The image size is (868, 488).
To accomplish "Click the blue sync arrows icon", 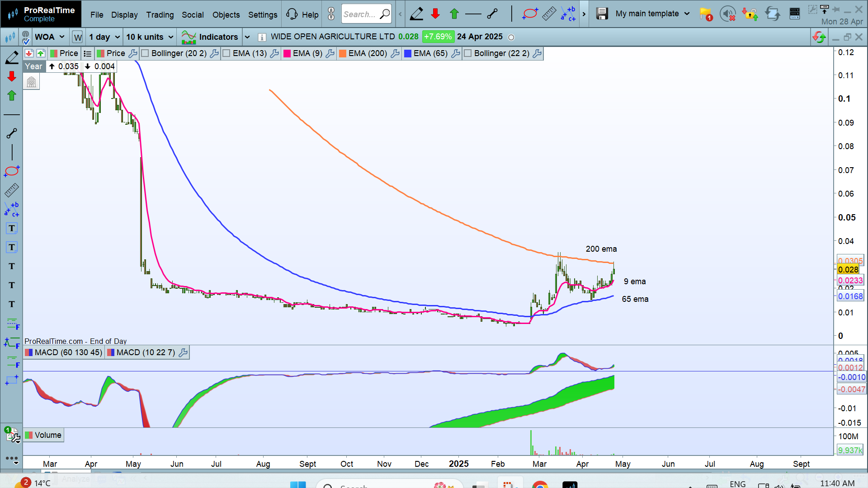I will [x=772, y=14].
